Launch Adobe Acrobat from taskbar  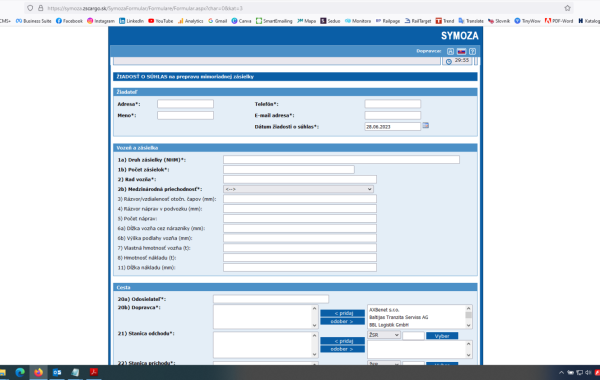tap(94, 372)
